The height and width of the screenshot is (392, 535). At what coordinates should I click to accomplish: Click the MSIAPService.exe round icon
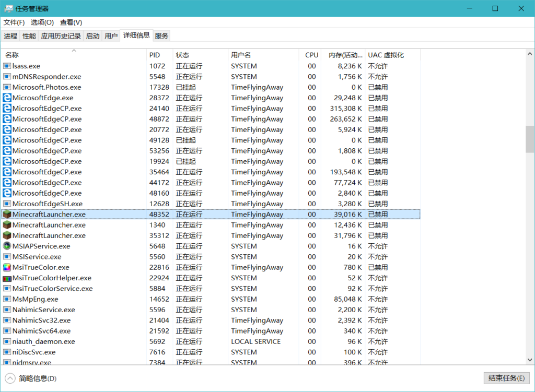pos(7,246)
